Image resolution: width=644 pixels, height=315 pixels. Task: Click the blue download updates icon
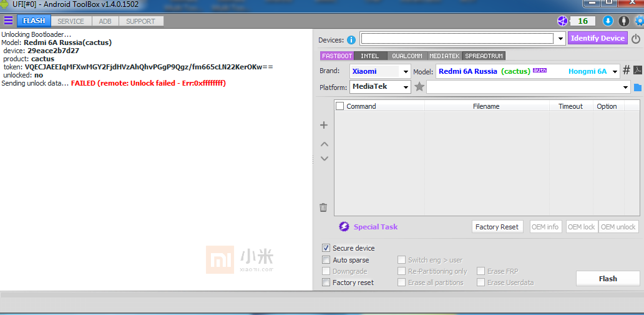pyautogui.click(x=608, y=21)
